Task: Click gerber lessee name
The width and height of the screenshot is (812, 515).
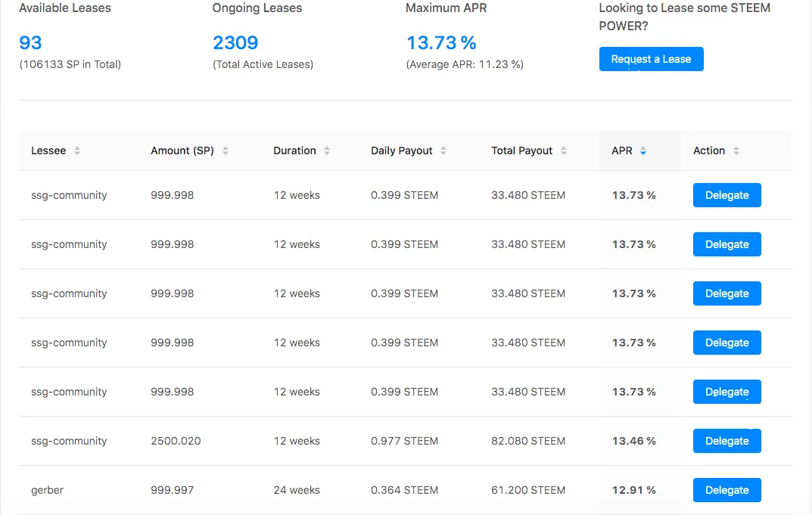Action: (x=47, y=490)
